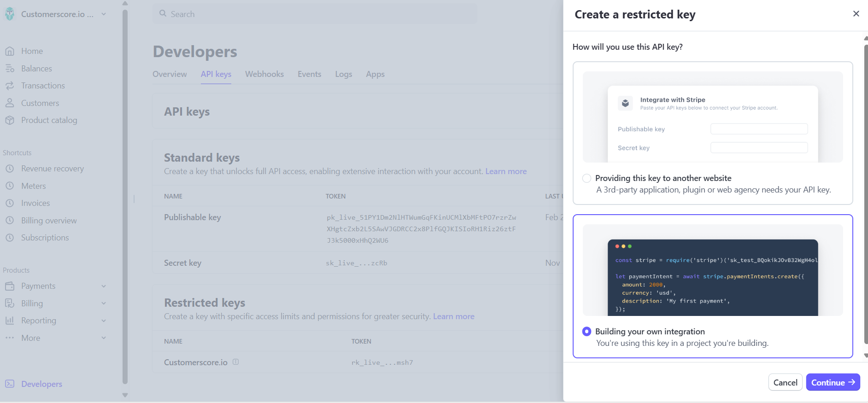Expand the Reporting menu chevron
Viewport: 868px width, 403px height.
104,321
